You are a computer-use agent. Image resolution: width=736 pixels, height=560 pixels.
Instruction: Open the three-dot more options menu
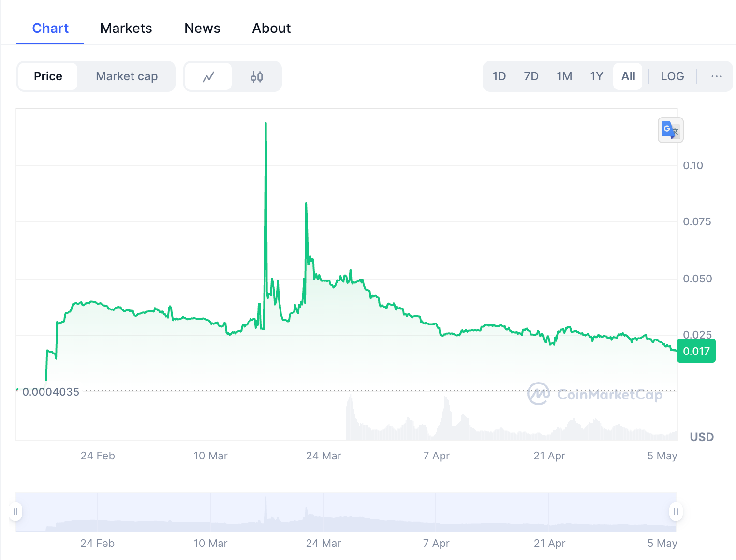(716, 76)
